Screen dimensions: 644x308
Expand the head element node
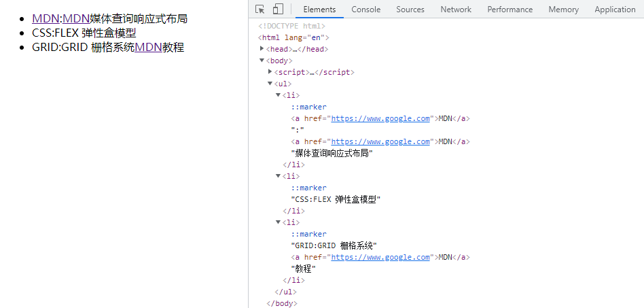click(x=262, y=49)
